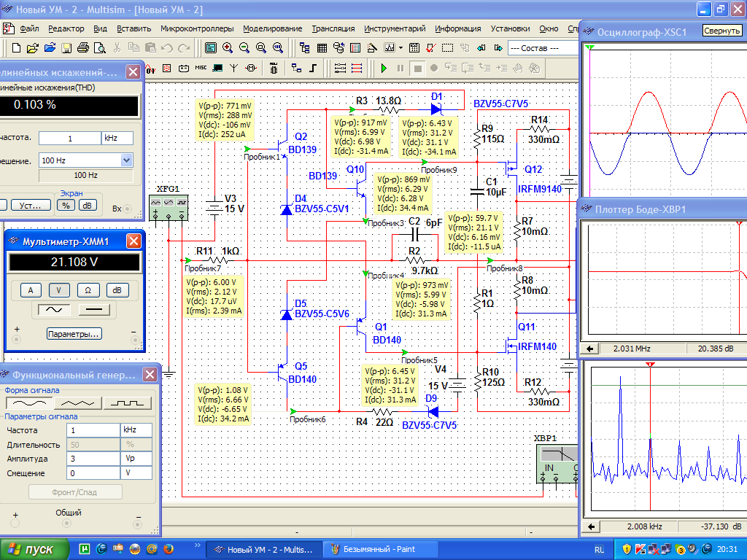Open the Моделирование menu

[272, 28]
